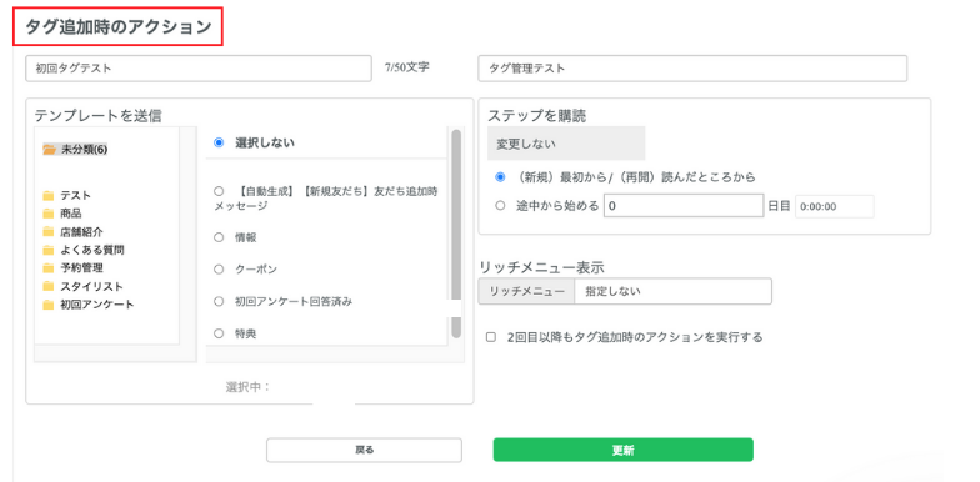This screenshot has height=482, width=980.
Task: Click the 0:00:00 time field
Action: pyautogui.click(x=834, y=207)
